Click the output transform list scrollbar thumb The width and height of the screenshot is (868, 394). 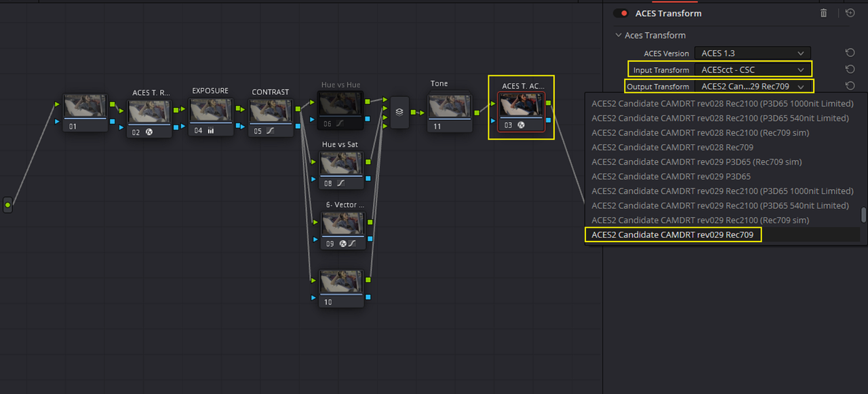tap(863, 215)
